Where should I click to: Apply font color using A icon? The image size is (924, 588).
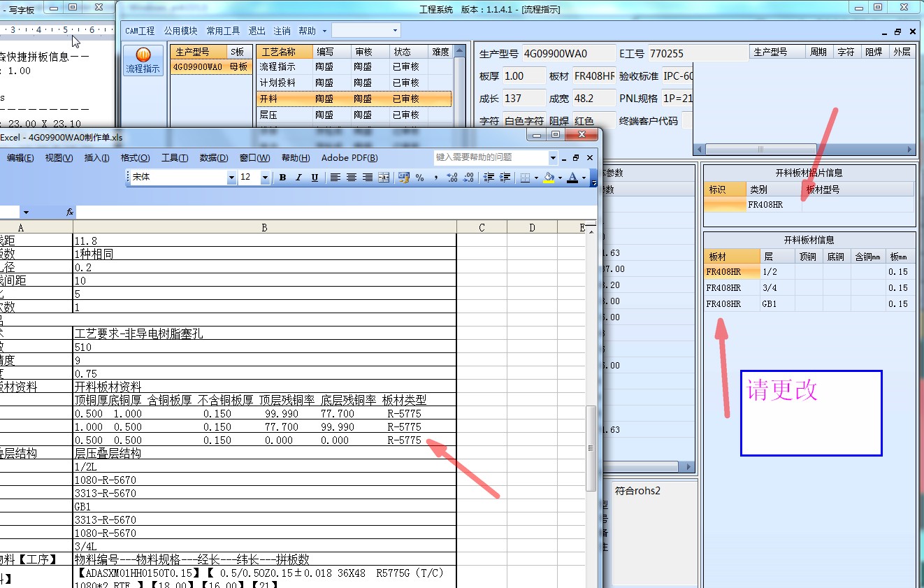(x=572, y=178)
